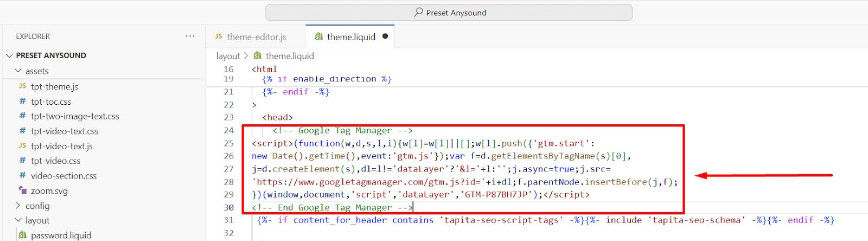868x241 pixels.
Task: Open password.liquid file
Action: pos(61,235)
